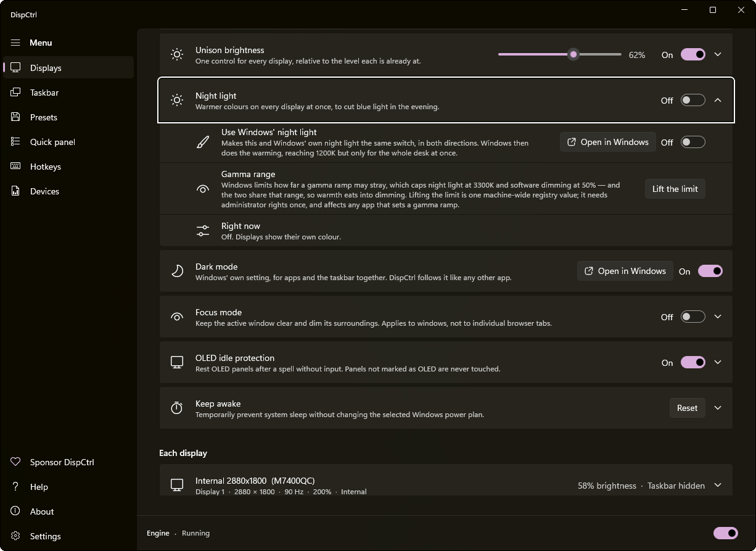The image size is (756, 551).
Task: Open the Help page
Action: tap(68, 487)
